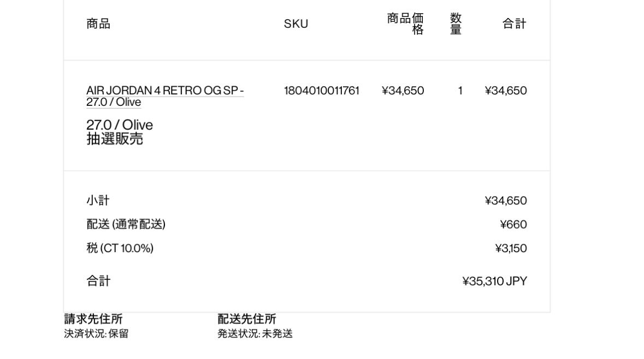Click the 請求先住所 billing address heading
The image size is (644, 359).
(x=93, y=319)
